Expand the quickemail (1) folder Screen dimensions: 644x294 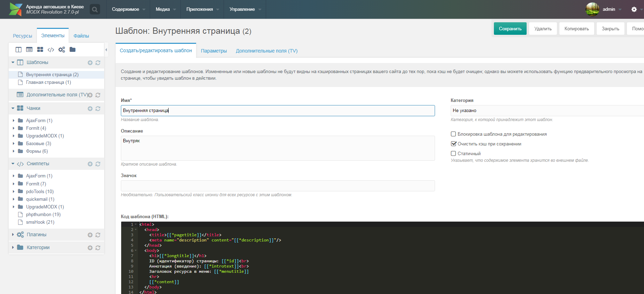(14, 199)
